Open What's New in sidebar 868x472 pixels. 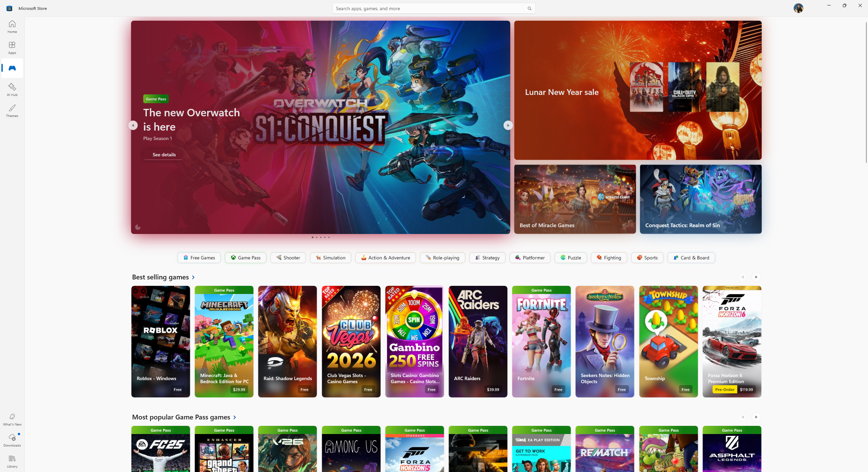tap(12, 419)
